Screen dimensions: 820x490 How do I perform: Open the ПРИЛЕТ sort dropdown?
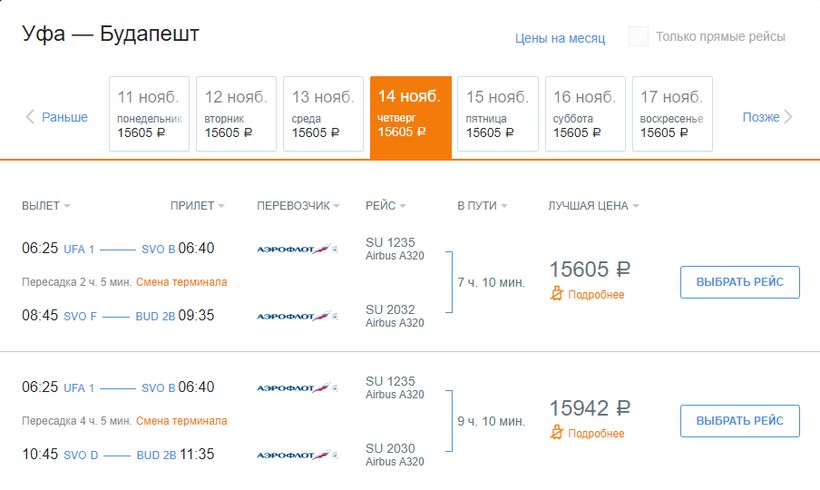(x=197, y=206)
